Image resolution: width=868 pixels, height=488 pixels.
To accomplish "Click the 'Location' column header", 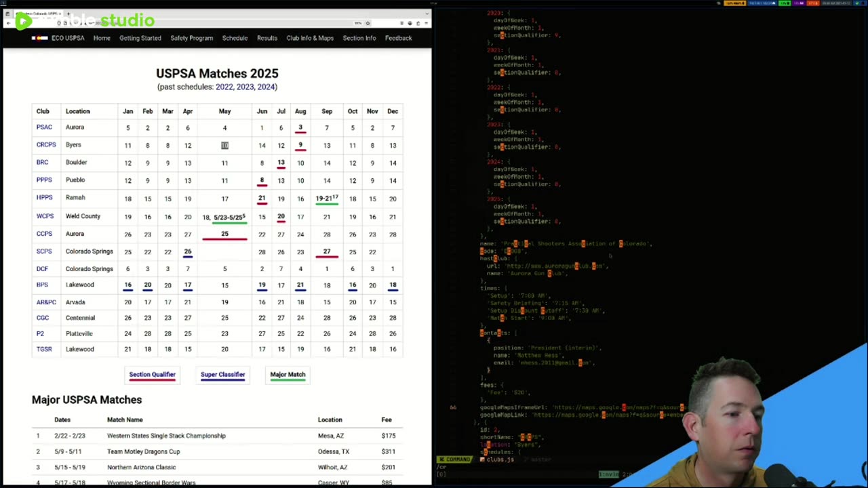I will click(77, 111).
